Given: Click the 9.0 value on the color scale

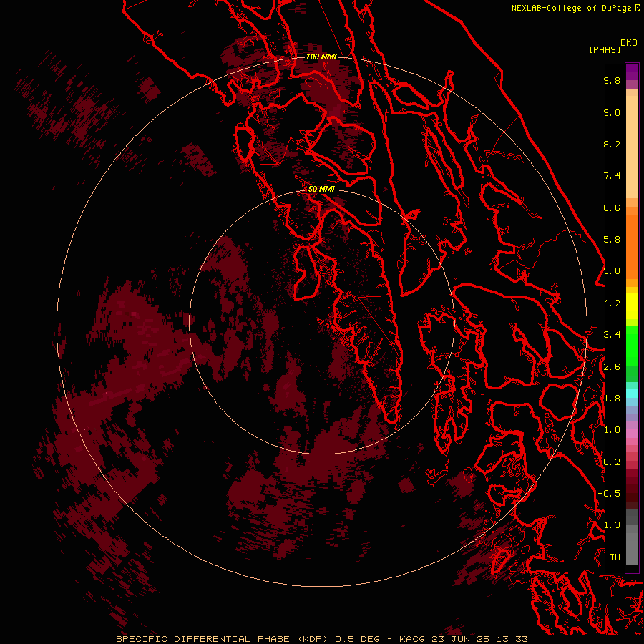Looking at the screenshot, I should [x=612, y=112].
